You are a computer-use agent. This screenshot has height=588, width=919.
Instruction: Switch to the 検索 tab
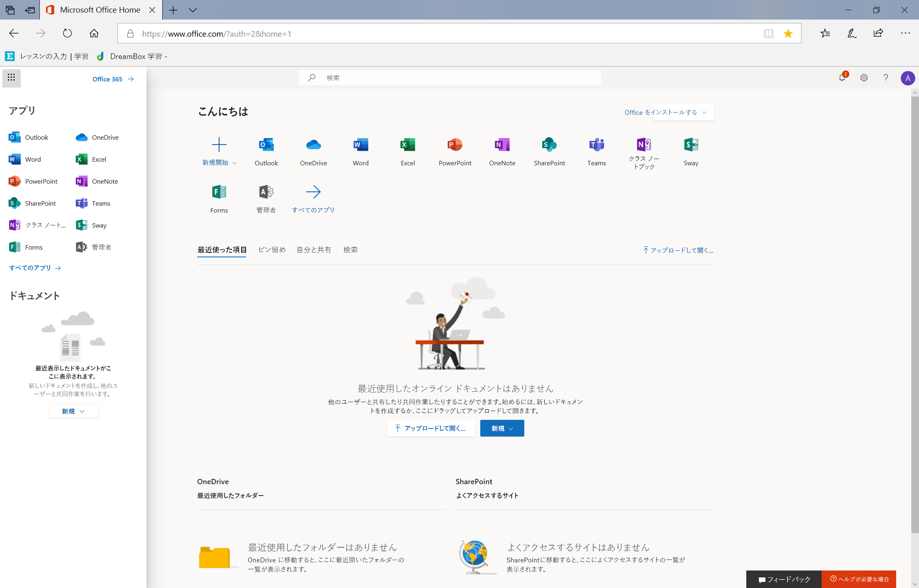tap(350, 250)
